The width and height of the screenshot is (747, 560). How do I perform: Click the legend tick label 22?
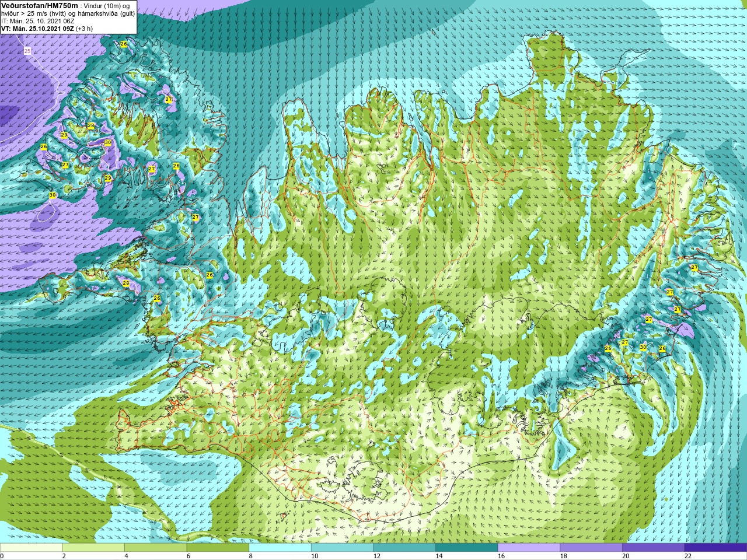(x=688, y=556)
